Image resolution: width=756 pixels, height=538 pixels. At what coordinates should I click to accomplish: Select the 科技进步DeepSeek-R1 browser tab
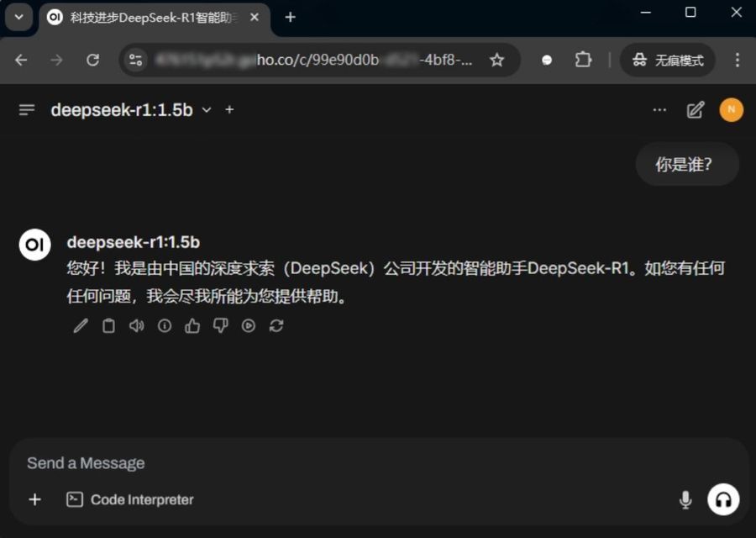tap(155, 18)
